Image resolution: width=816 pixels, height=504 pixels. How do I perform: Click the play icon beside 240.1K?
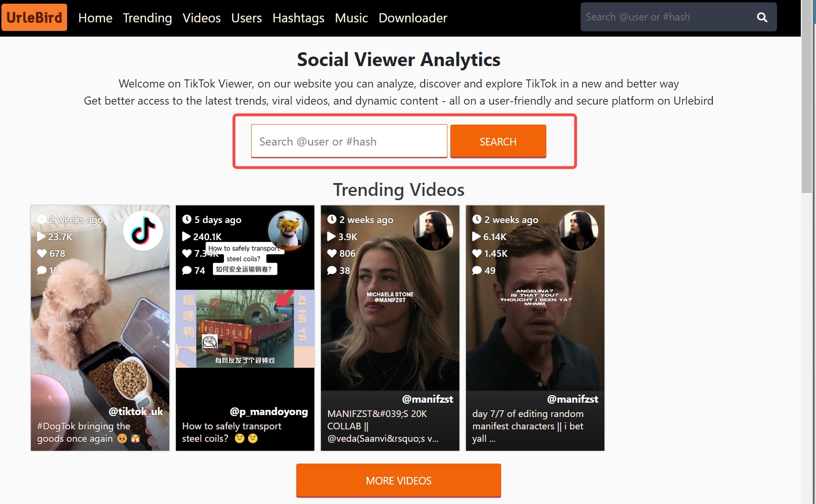click(x=186, y=237)
